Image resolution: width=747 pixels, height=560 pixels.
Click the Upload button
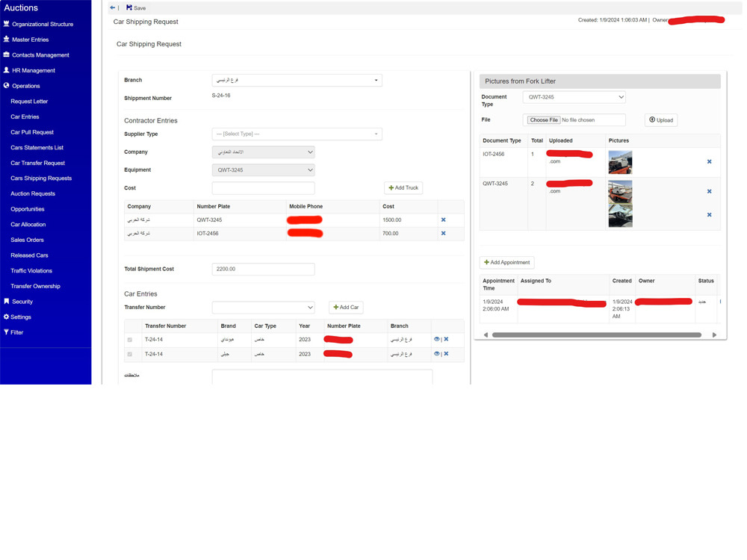pyautogui.click(x=661, y=120)
